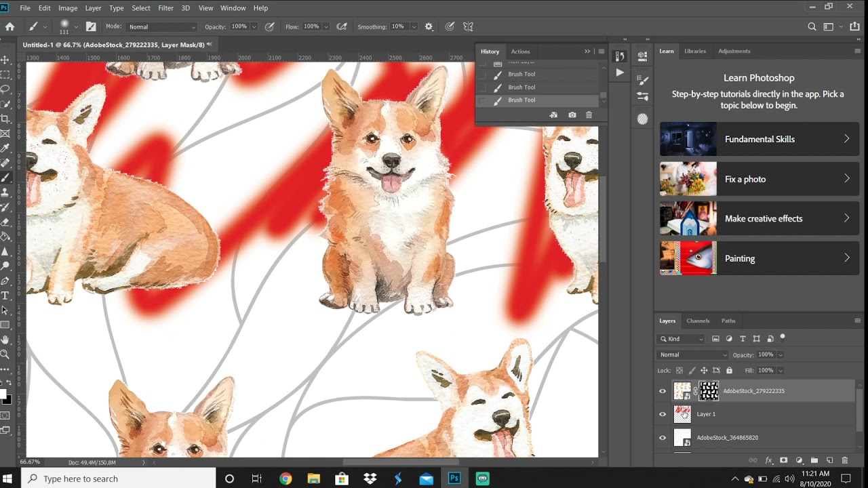Select the Eraser tool
This screenshot has height=488, width=868.
pyautogui.click(x=5, y=222)
